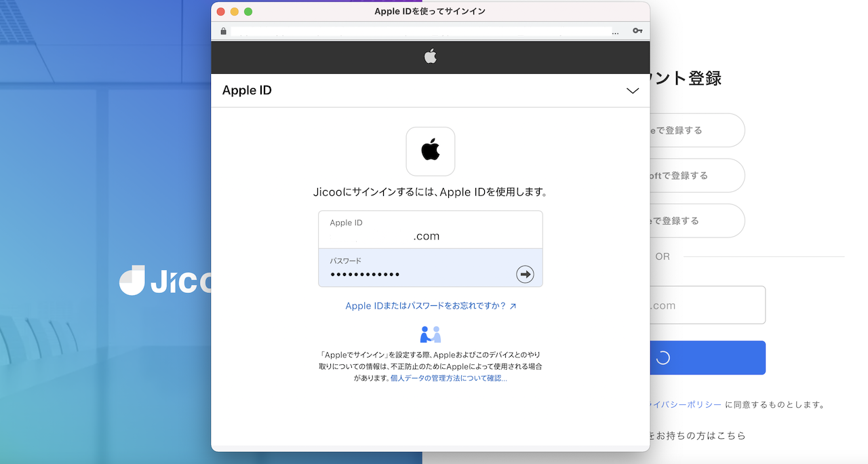Click the bottom 登録する button above OR

point(697,220)
